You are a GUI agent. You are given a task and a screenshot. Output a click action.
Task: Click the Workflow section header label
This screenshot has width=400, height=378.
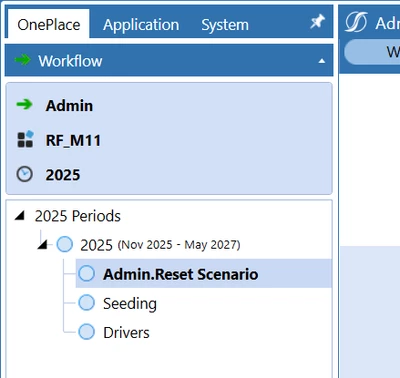point(70,61)
